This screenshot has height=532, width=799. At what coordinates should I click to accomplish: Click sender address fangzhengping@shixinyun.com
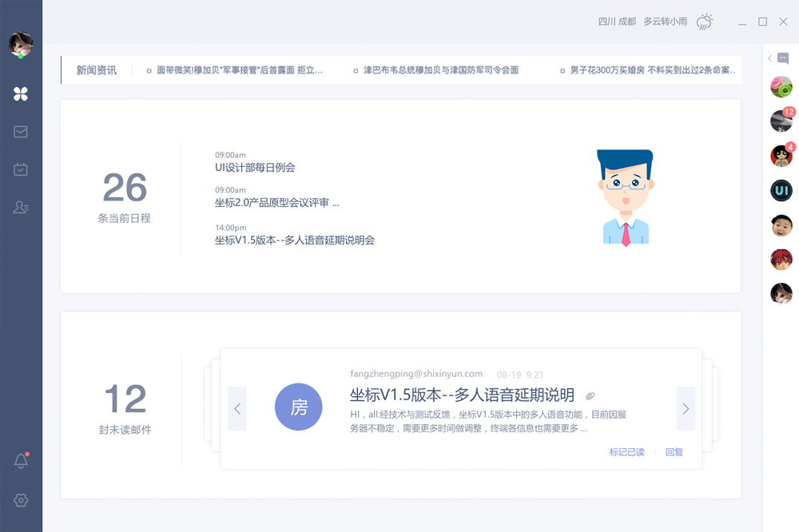coord(415,374)
